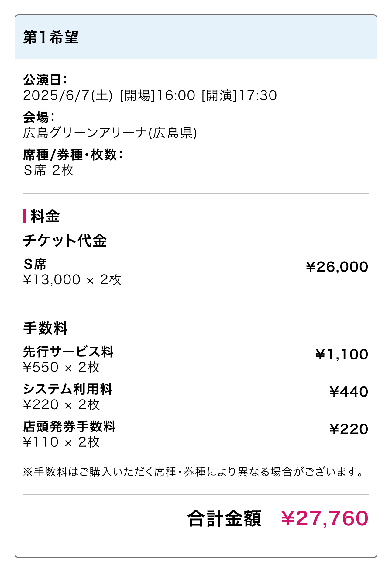This screenshot has height=575, width=392.
Task: Click the ¥440 system fee amount
Action: click(349, 392)
